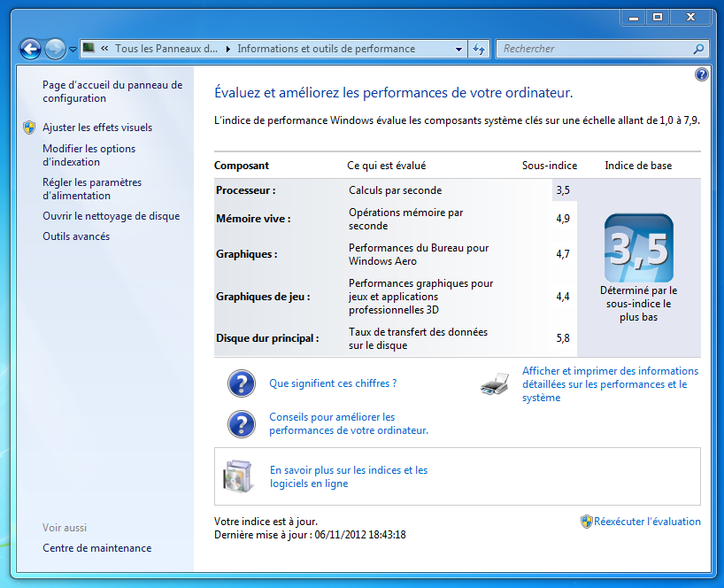Select 'Informations et outils de performance' breadcrumb
This screenshot has height=588, width=724.
[x=326, y=50]
